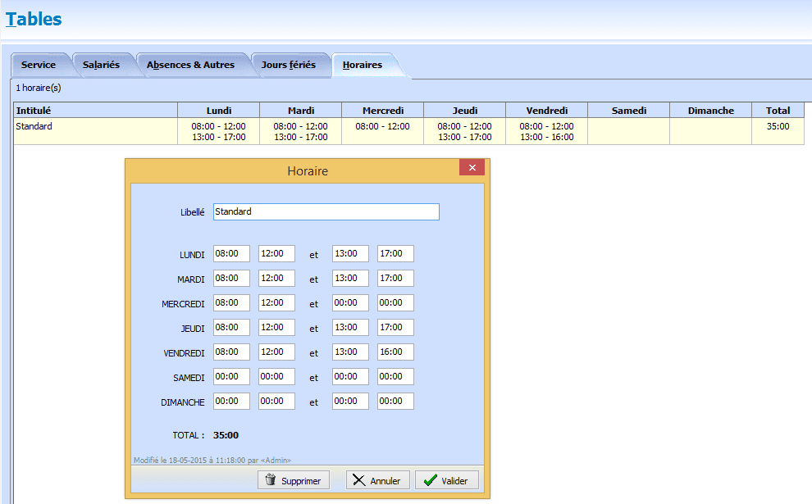812x504 pixels.
Task: Click the Vendredi afternoon end time field
Action: coord(395,352)
